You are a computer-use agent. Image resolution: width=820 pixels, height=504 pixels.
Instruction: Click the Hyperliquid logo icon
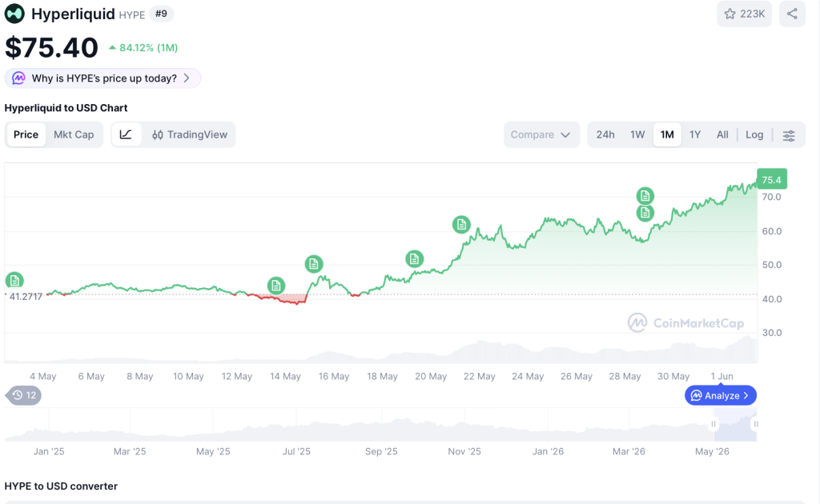[14, 14]
